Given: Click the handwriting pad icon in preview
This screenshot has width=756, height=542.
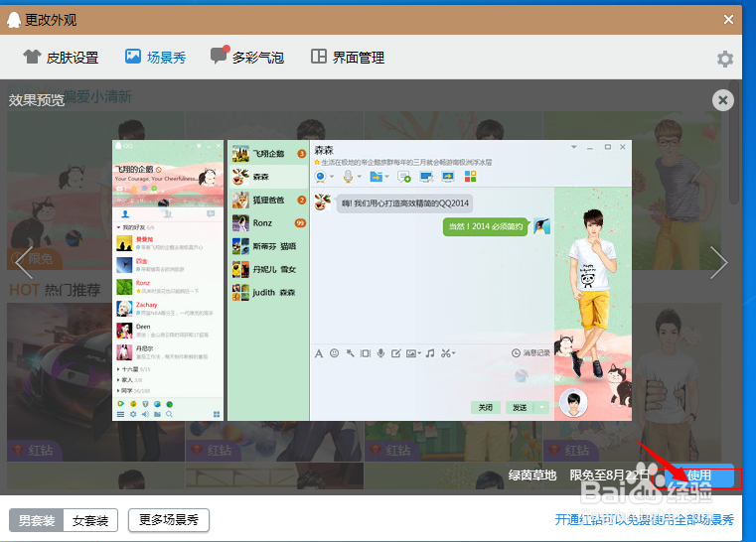Looking at the screenshot, I should coord(395,353).
